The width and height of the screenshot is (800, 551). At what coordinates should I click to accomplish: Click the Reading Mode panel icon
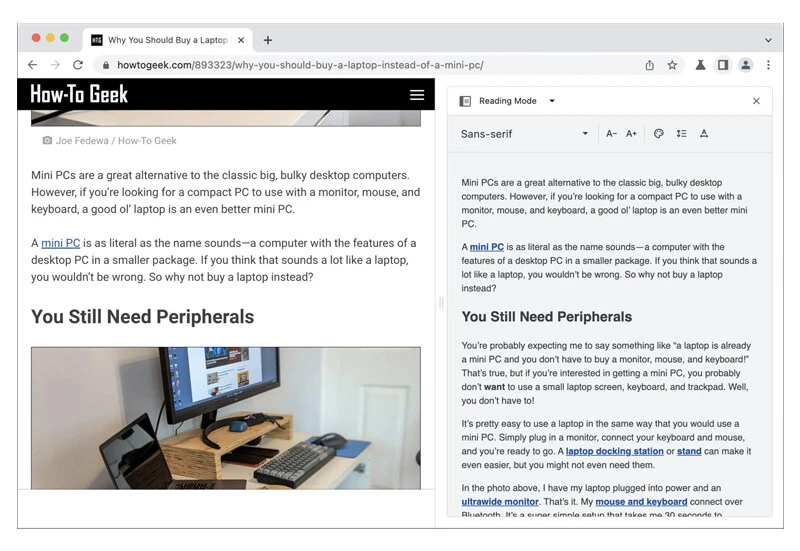[x=465, y=101]
